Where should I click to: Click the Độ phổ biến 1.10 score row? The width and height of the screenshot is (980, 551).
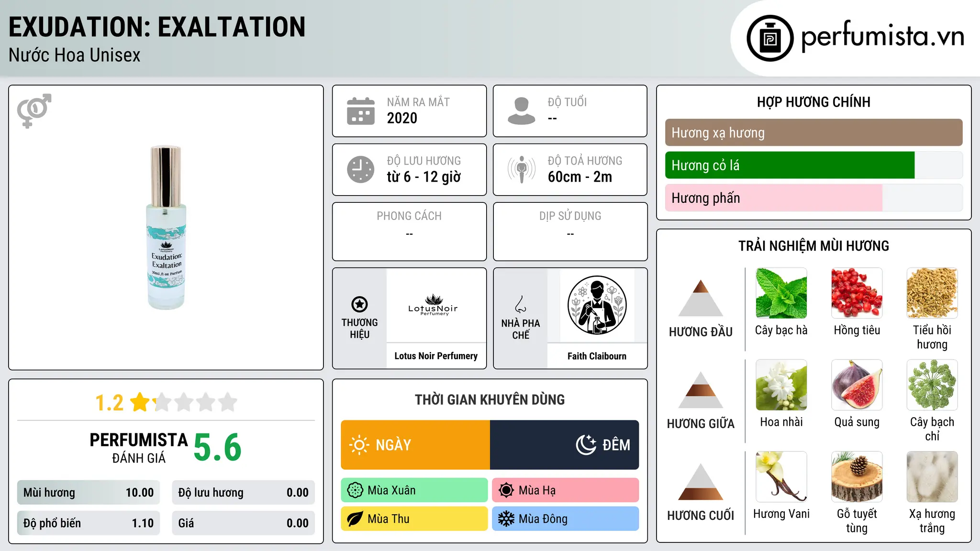pos(89,523)
